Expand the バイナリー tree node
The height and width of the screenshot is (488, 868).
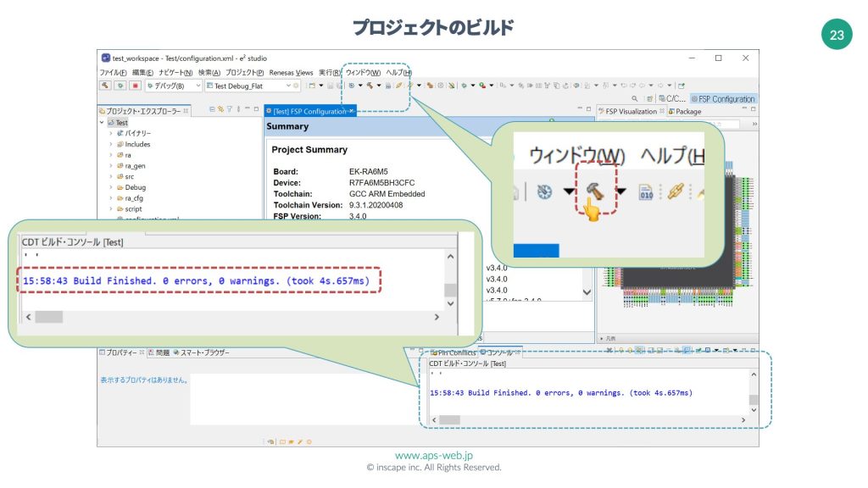[x=111, y=133]
